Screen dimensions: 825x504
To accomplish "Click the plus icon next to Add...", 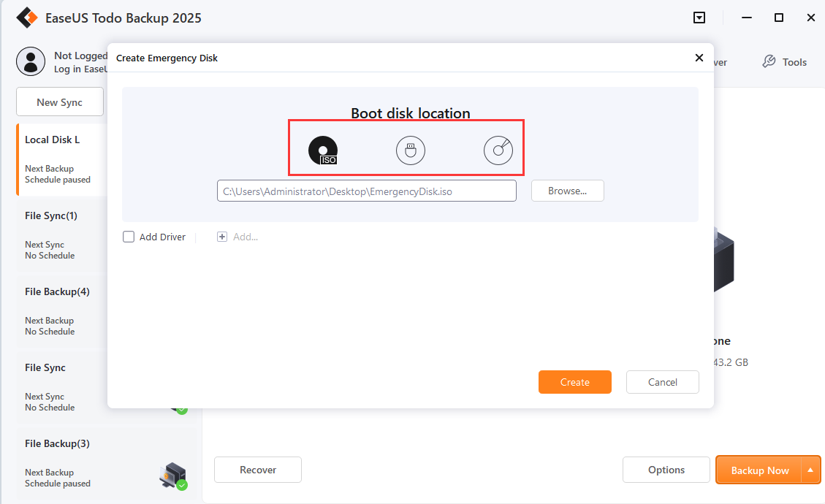I will [222, 237].
